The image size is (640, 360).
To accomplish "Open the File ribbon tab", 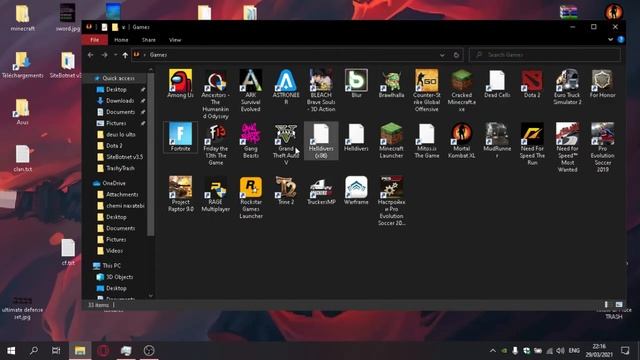I will pos(95,40).
